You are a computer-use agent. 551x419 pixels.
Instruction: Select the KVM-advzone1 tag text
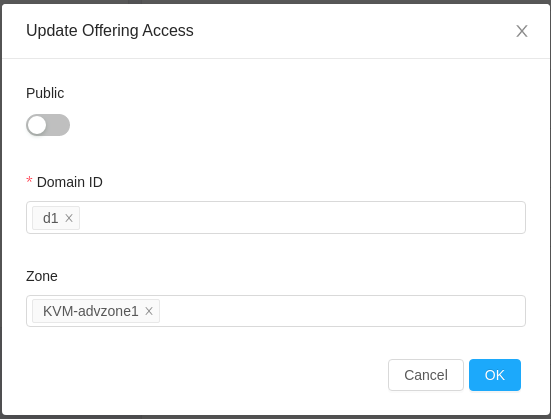91,311
